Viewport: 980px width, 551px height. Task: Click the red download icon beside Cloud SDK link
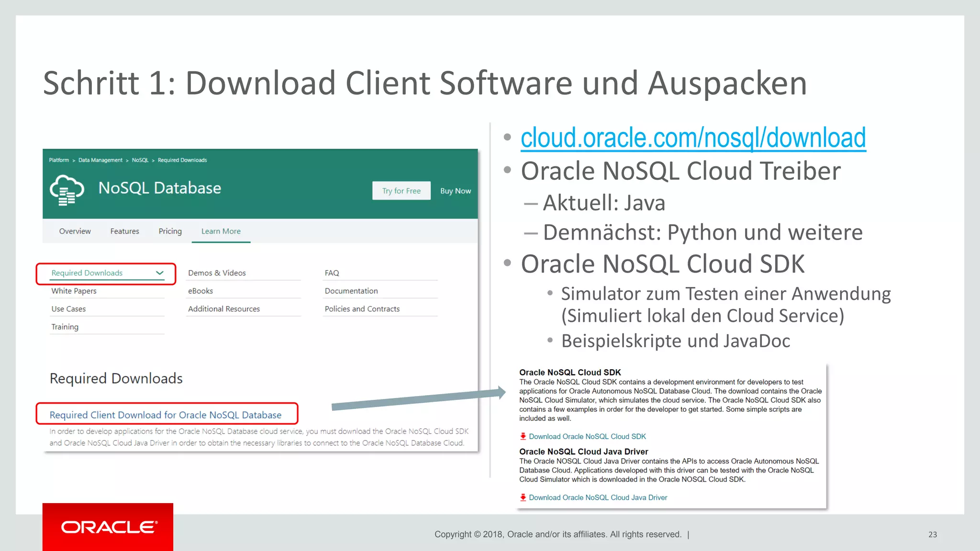tap(523, 436)
